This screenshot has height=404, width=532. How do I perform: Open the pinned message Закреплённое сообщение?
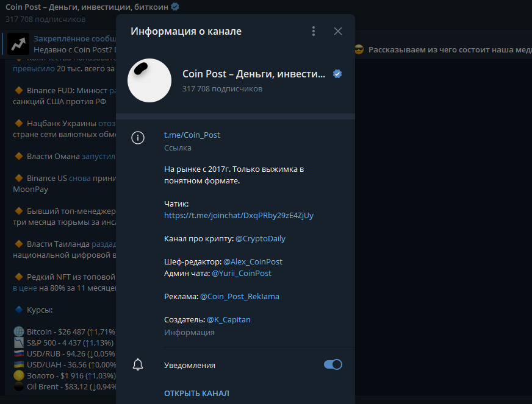(x=73, y=38)
